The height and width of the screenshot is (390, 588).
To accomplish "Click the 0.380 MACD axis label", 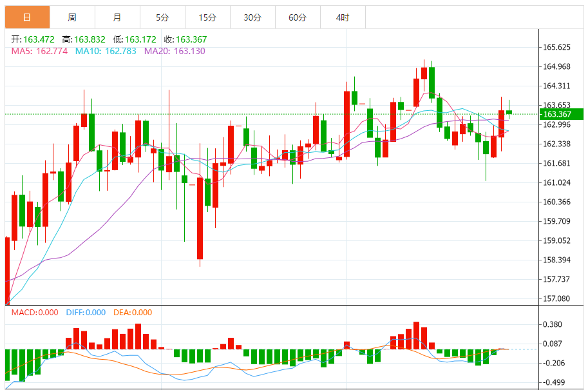I will [x=553, y=324].
